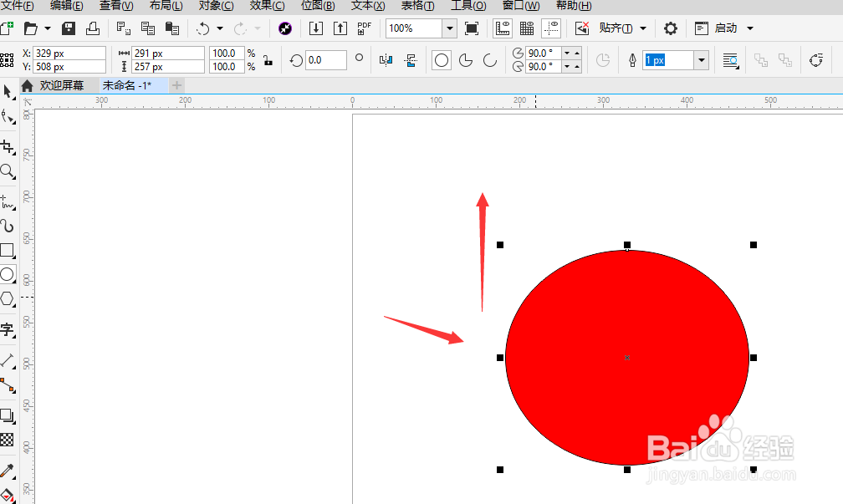Click the red ellipse on canvas
843x504 pixels.
[x=627, y=358]
